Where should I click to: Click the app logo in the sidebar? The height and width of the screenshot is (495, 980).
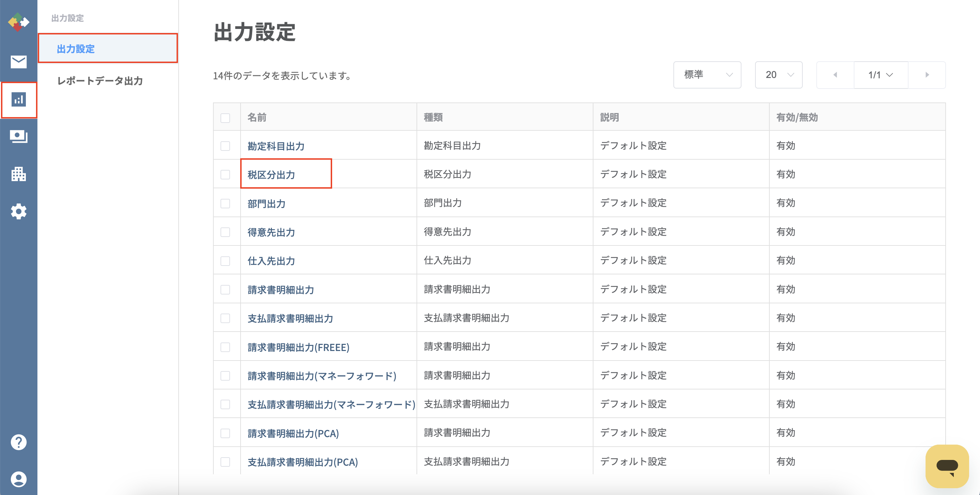click(x=18, y=22)
